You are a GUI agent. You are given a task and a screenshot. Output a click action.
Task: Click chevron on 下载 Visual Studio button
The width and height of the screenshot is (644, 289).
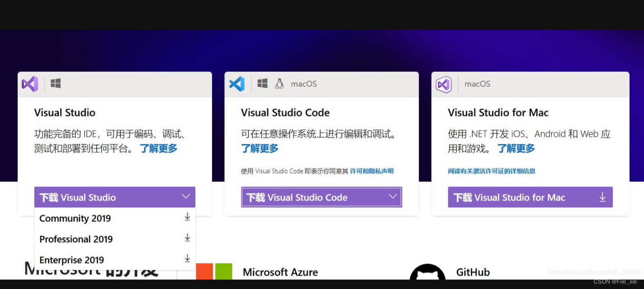pyautogui.click(x=185, y=197)
